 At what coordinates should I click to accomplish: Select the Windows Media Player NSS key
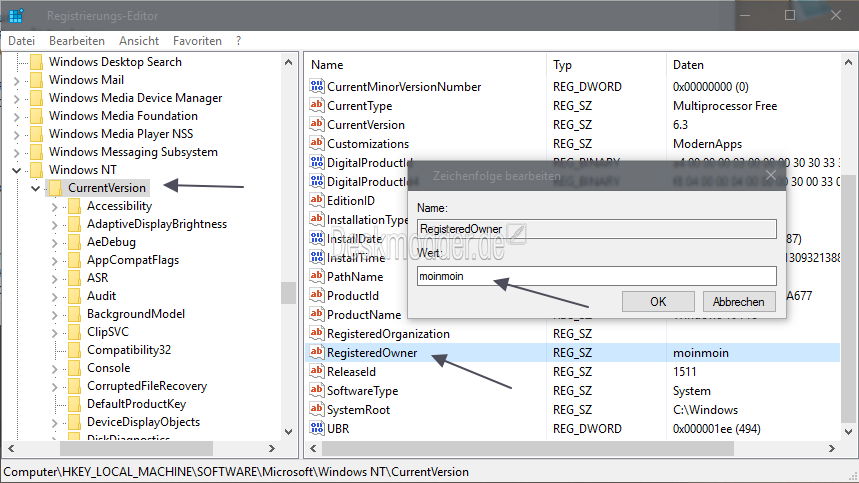coord(121,134)
